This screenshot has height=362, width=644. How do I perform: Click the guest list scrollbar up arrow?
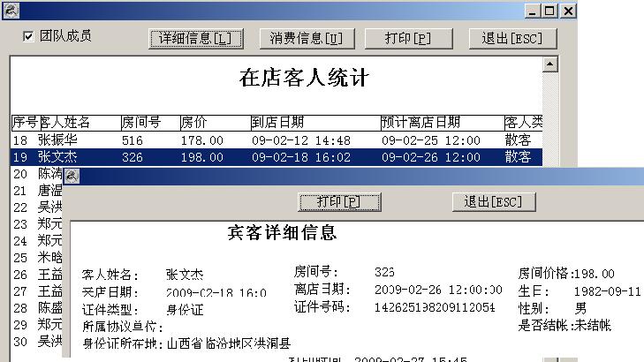[x=550, y=64]
